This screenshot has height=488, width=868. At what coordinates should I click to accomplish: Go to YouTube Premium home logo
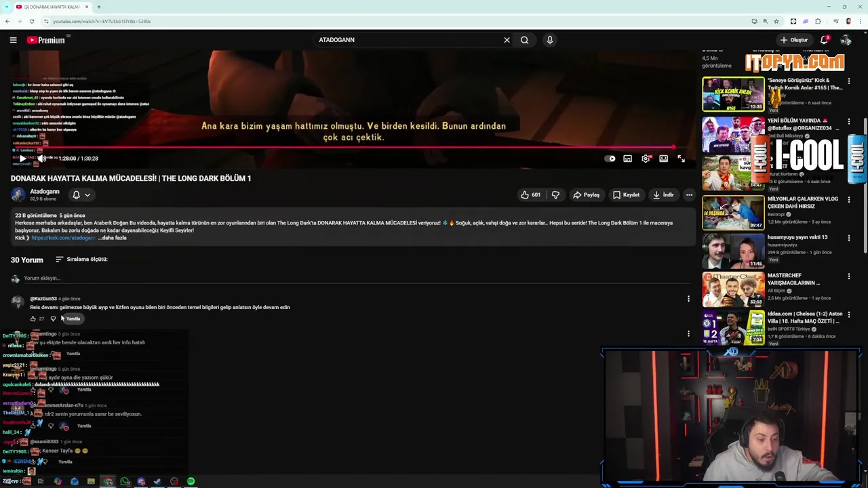pyautogui.click(x=46, y=40)
